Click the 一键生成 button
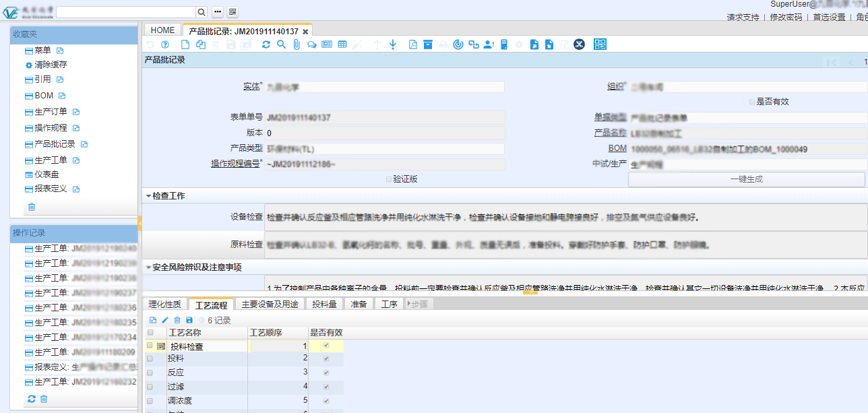Screen dimensions: 868x413 [x=746, y=179]
